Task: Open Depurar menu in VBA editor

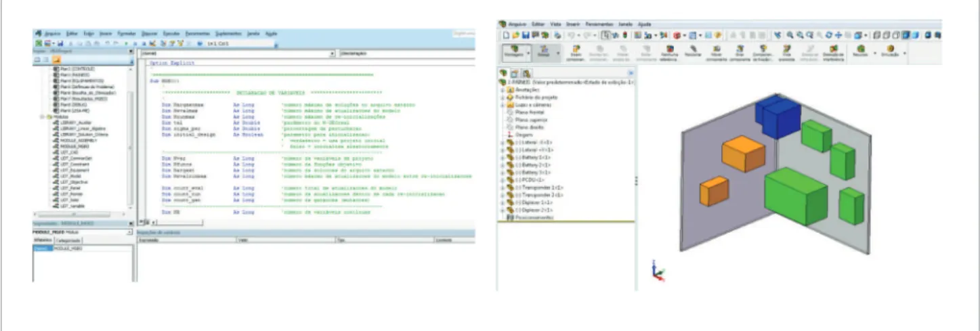Action: [150, 32]
